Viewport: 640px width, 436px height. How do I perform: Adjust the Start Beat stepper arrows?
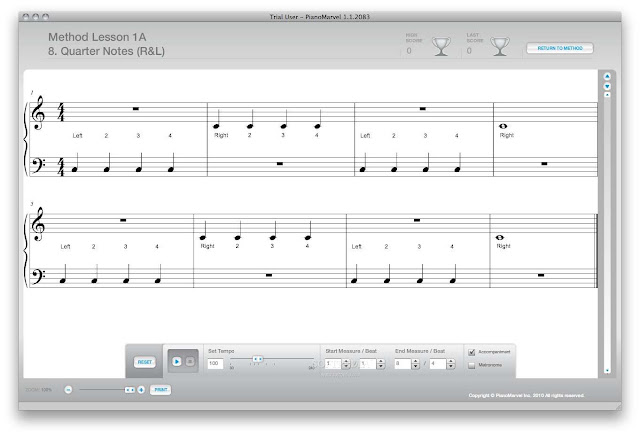tap(381, 364)
